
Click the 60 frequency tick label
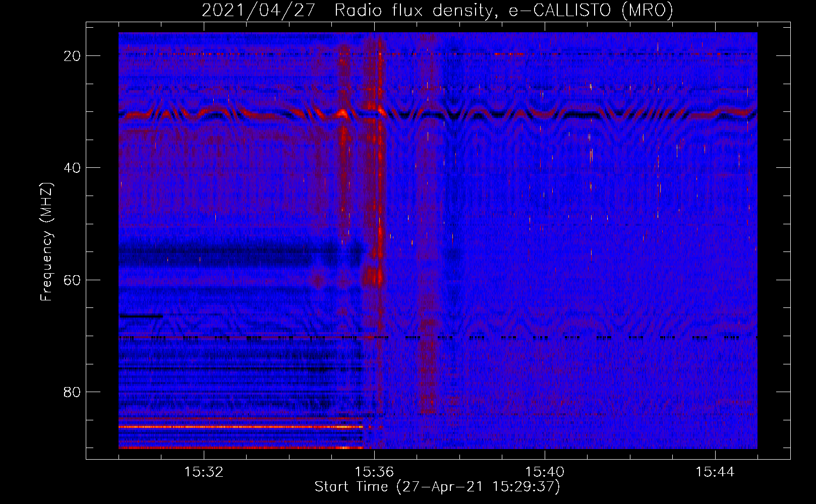tap(72, 280)
